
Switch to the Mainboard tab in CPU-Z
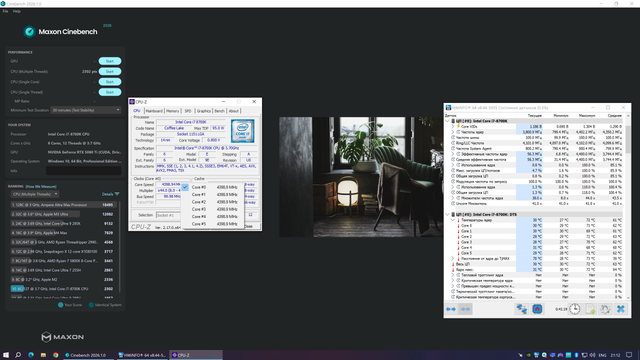154,111
